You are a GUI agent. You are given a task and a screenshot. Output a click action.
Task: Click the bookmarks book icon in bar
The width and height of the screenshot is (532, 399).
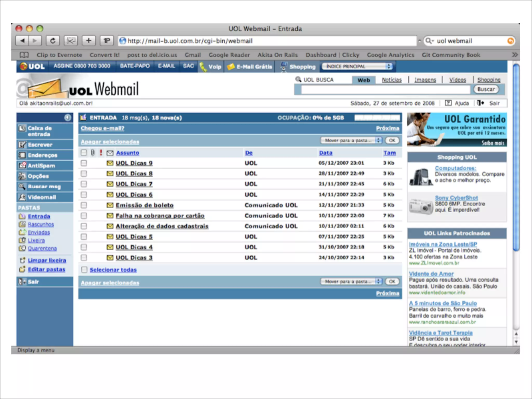point(24,55)
